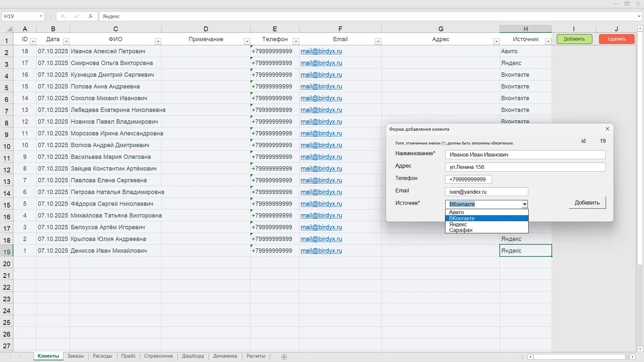Open the Дашборд sheet tab

(x=193, y=356)
